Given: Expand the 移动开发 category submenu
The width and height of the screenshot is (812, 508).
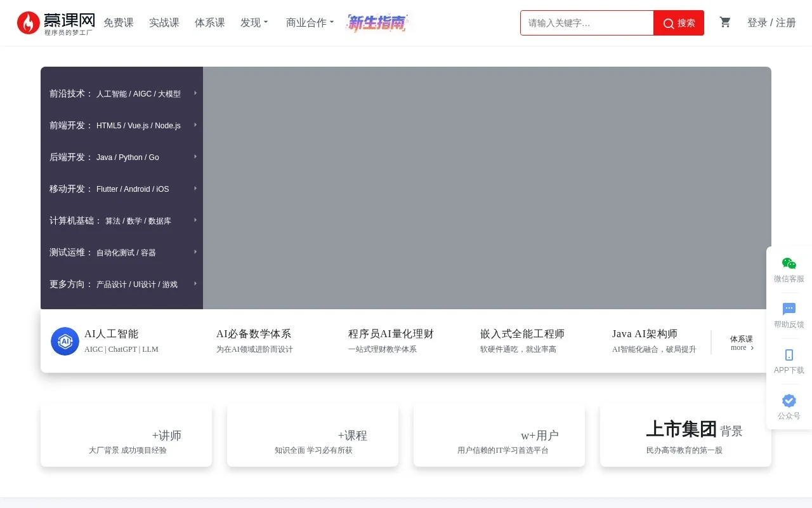Looking at the screenshot, I should 195,189.
